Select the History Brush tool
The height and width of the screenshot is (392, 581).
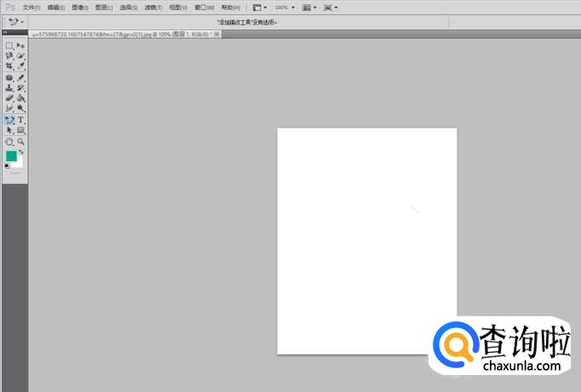click(20, 88)
